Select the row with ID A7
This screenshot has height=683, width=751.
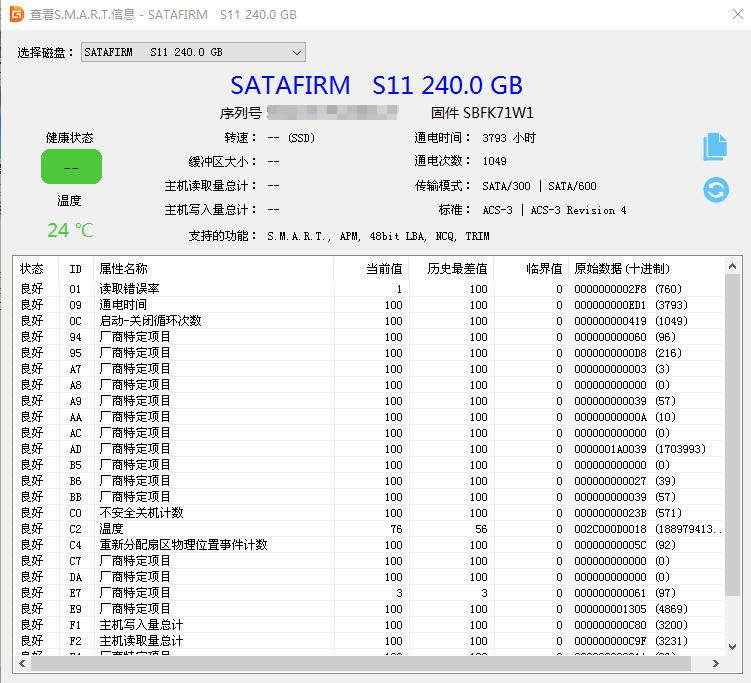click(x=369, y=369)
